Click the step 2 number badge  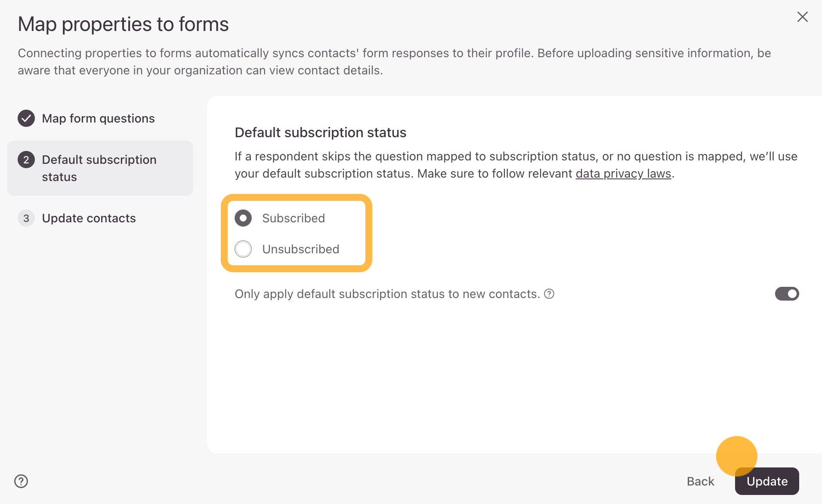tap(26, 160)
